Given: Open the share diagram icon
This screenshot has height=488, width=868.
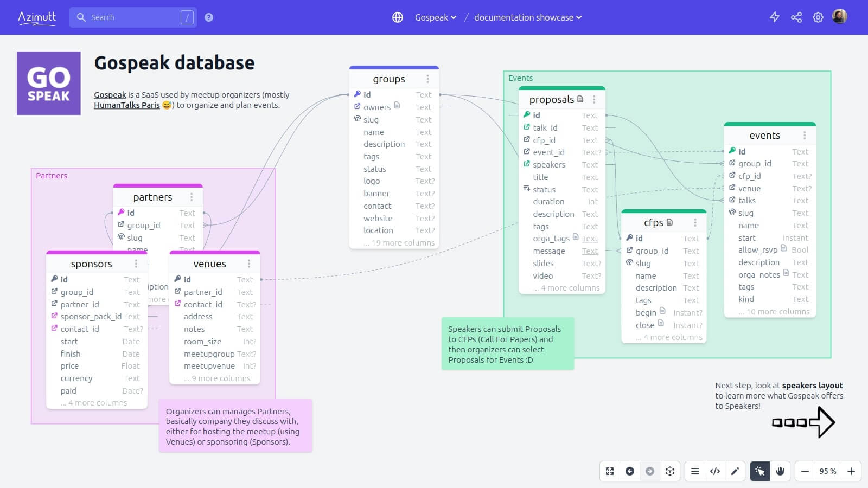Looking at the screenshot, I should (796, 17).
